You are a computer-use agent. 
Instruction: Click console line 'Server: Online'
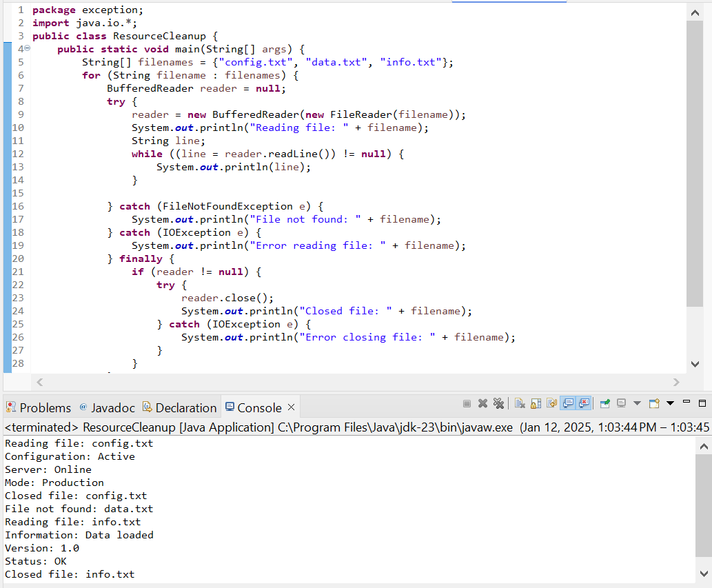click(48, 469)
